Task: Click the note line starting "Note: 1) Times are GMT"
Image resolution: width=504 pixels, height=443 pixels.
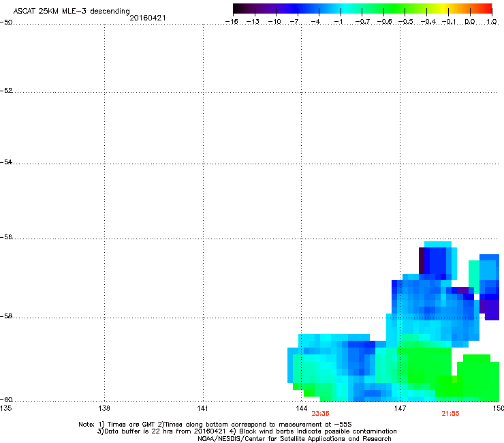Action: coord(215,425)
